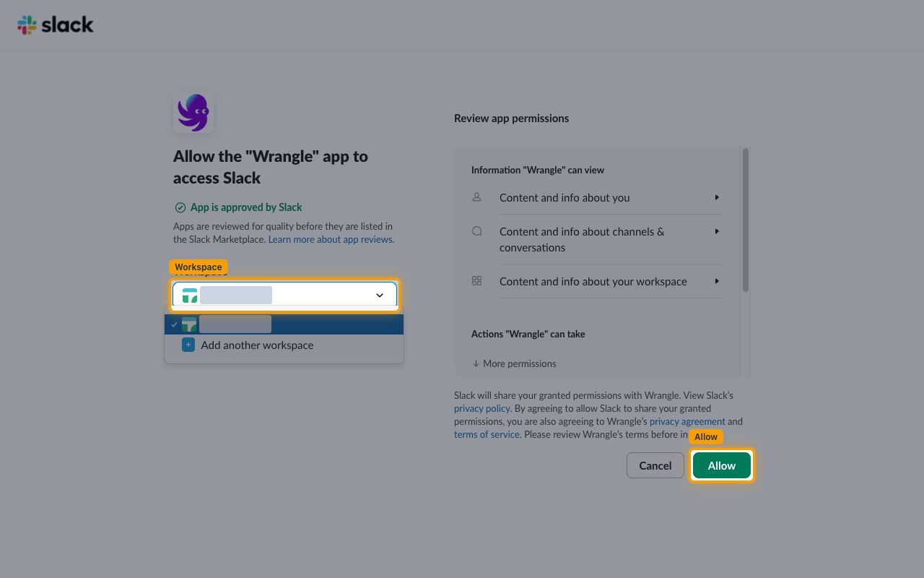This screenshot has width=924, height=578.
Task: Click the workspace icon in the dropdown field
Action: pyautogui.click(x=190, y=295)
